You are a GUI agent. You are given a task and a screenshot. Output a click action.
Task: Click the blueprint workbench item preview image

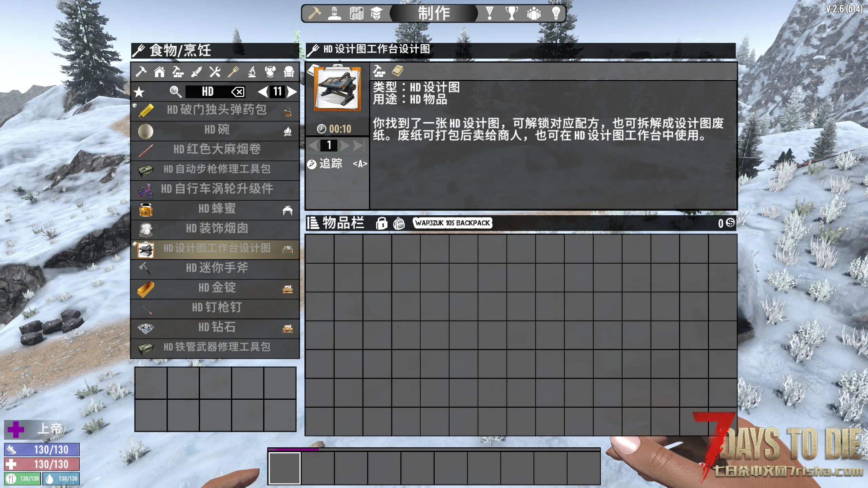click(x=337, y=88)
